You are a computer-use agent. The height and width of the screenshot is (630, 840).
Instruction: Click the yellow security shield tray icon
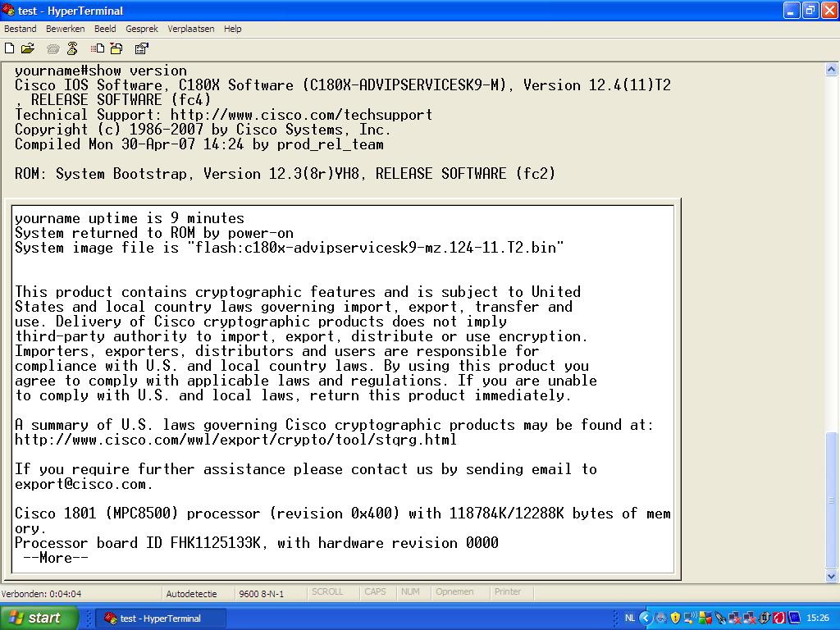click(675, 618)
